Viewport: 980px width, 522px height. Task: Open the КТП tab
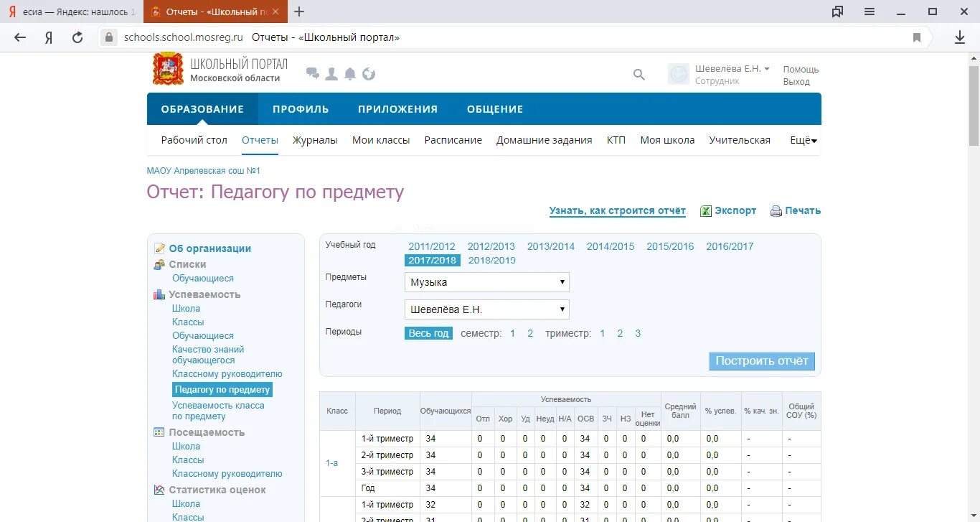[x=616, y=140]
